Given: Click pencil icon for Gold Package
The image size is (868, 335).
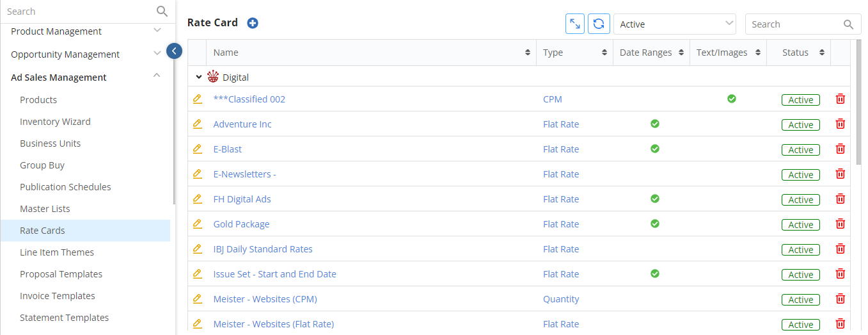Looking at the screenshot, I should pos(197,224).
